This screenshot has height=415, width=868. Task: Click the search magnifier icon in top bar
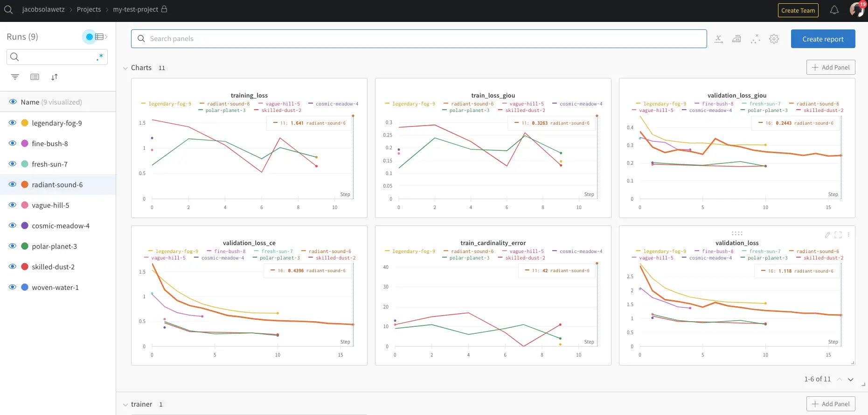(x=8, y=9)
